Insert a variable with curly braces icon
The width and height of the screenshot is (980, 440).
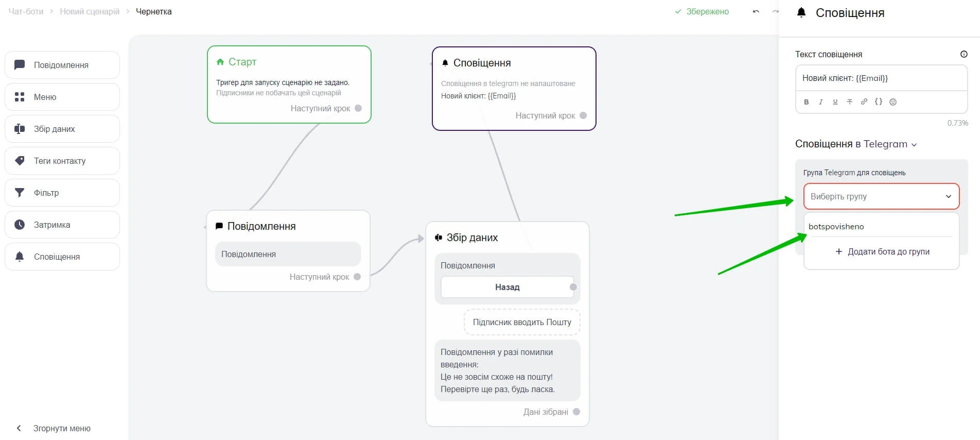coord(879,101)
